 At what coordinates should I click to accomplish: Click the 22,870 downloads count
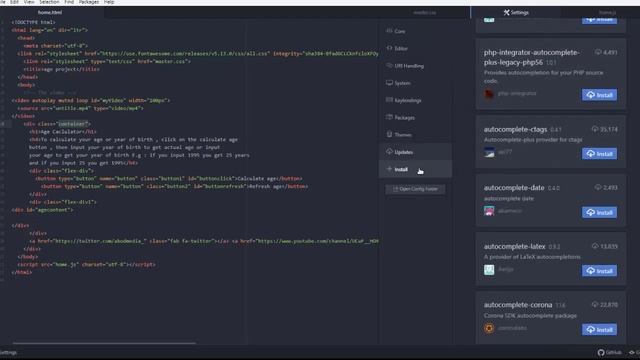click(609, 304)
